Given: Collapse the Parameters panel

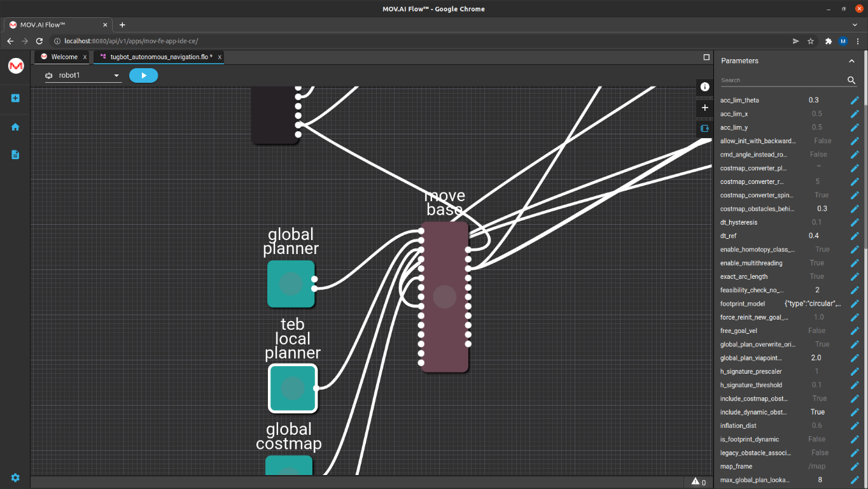Looking at the screenshot, I should [851, 61].
